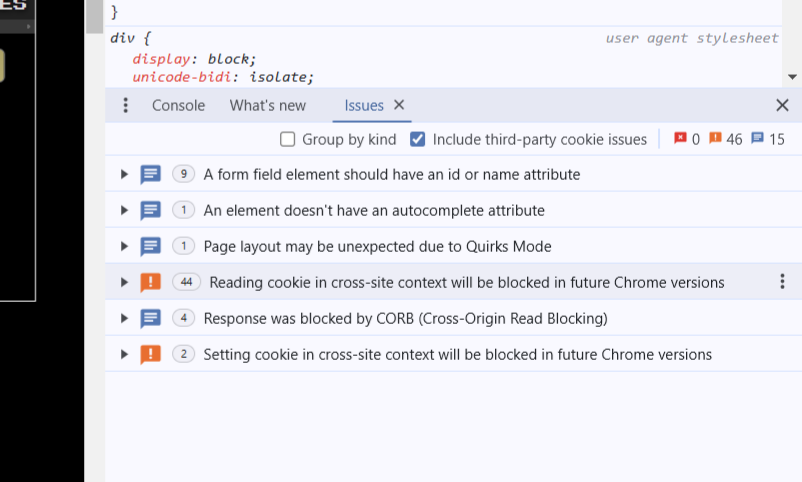Click the styles pane scroll down arrow
This screenshot has height=482, width=802.
(x=793, y=77)
